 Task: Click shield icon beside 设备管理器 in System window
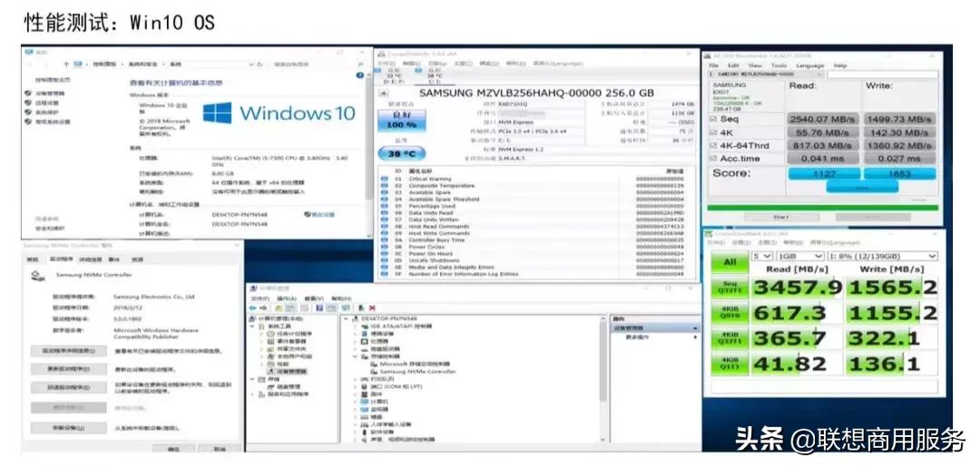pyautogui.click(x=28, y=93)
